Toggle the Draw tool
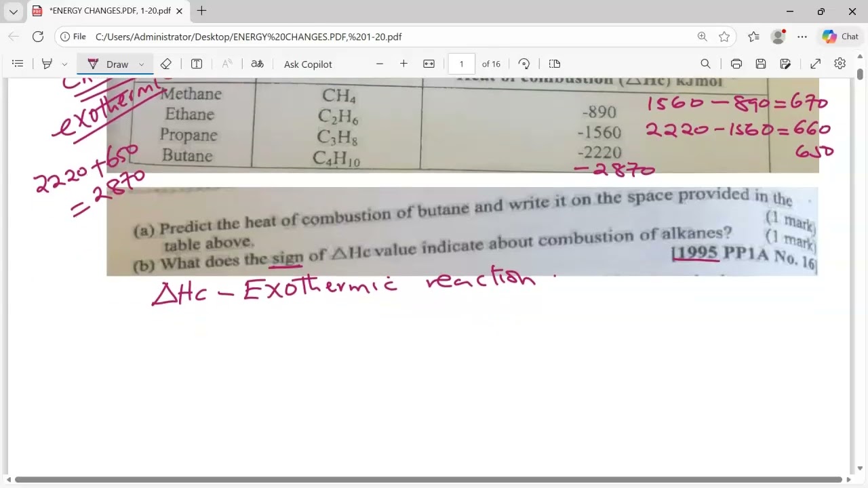The image size is (868, 488). point(108,64)
